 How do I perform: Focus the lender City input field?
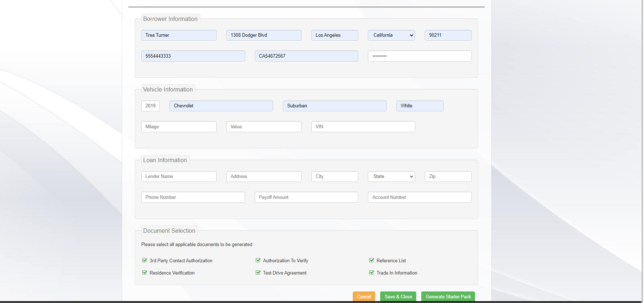click(x=335, y=177)
